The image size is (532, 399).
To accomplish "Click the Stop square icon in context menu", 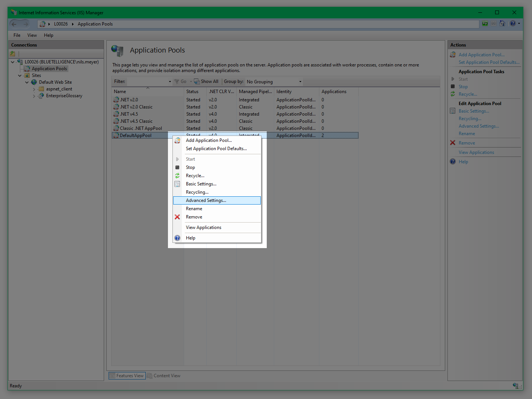I will [177, 167].
